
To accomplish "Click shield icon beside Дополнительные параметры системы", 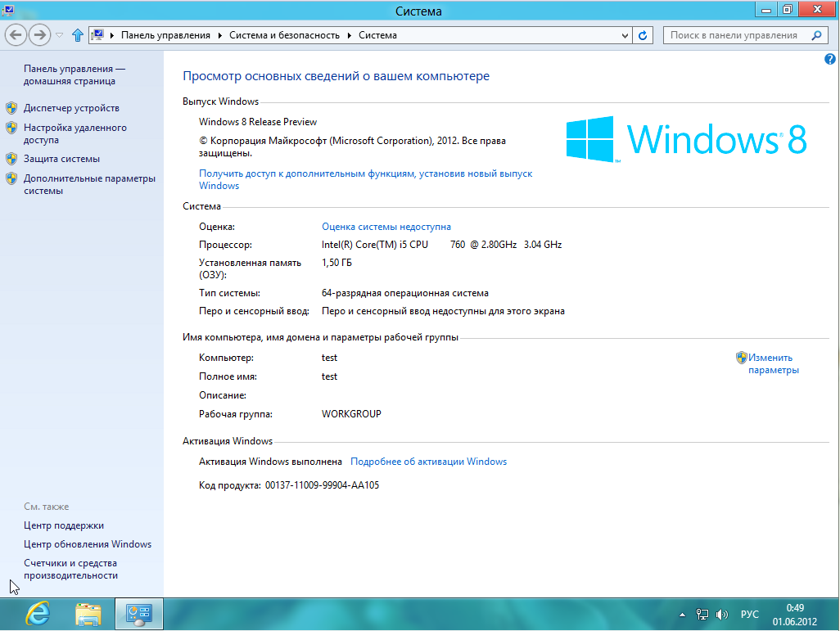I will pyautogui.click(x=11, y=179).
